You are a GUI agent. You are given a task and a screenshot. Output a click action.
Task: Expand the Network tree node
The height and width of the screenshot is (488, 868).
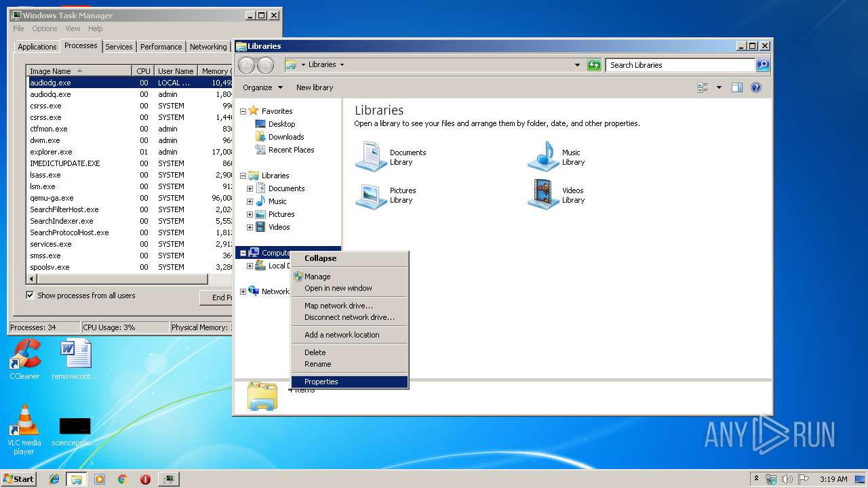tap(243, 291)
